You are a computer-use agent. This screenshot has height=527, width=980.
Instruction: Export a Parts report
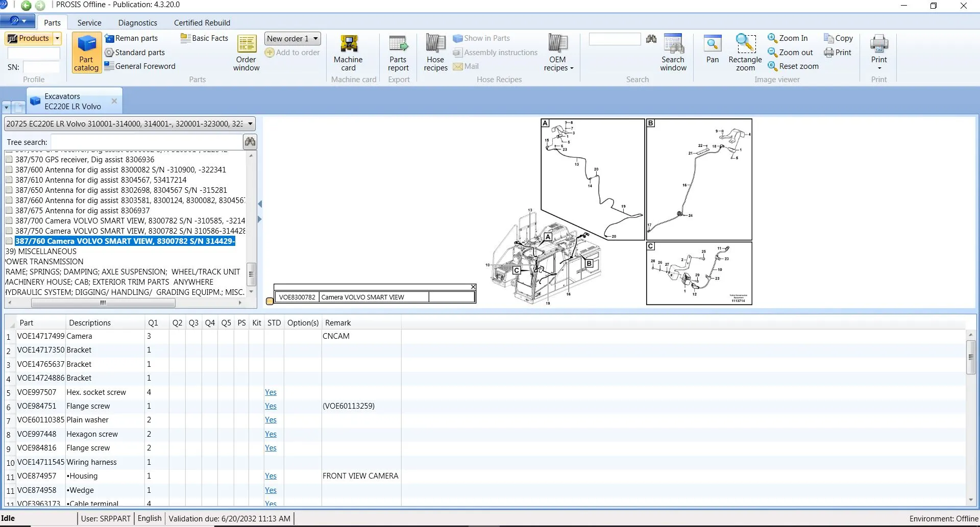398,53
